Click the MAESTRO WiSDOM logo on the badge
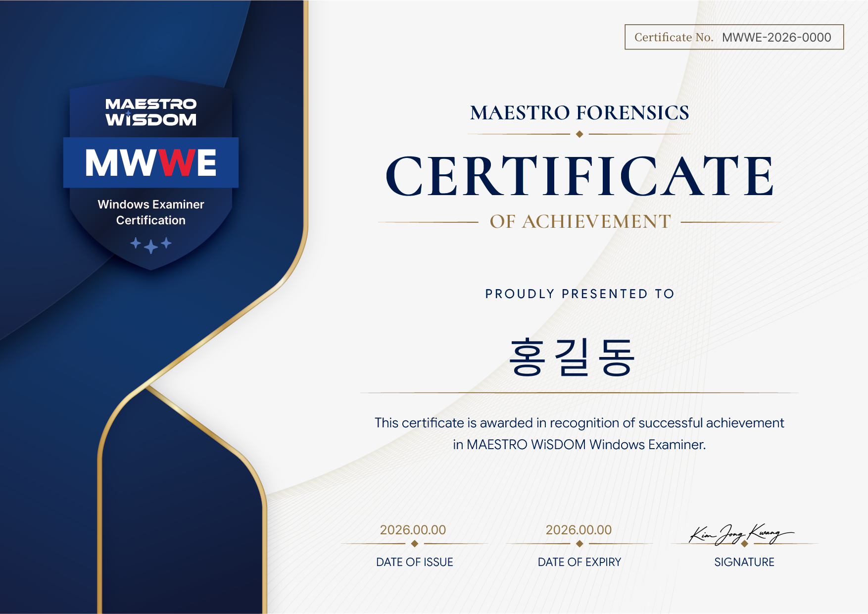Image resolution: width=868 pixels, height=614 pixels. (151, 112)
